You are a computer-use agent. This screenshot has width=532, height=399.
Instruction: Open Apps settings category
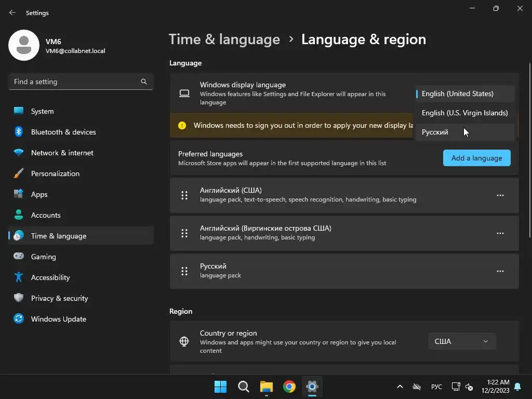(81, 194)
